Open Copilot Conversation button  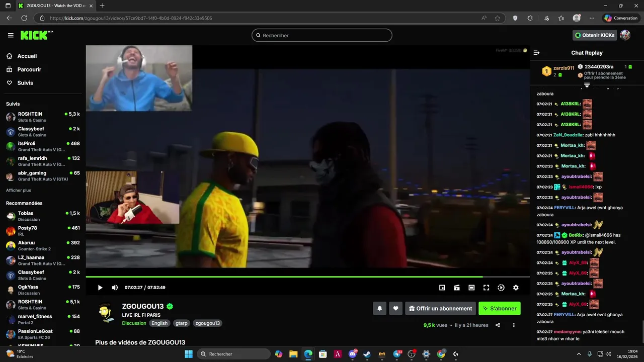coord(621,18)
